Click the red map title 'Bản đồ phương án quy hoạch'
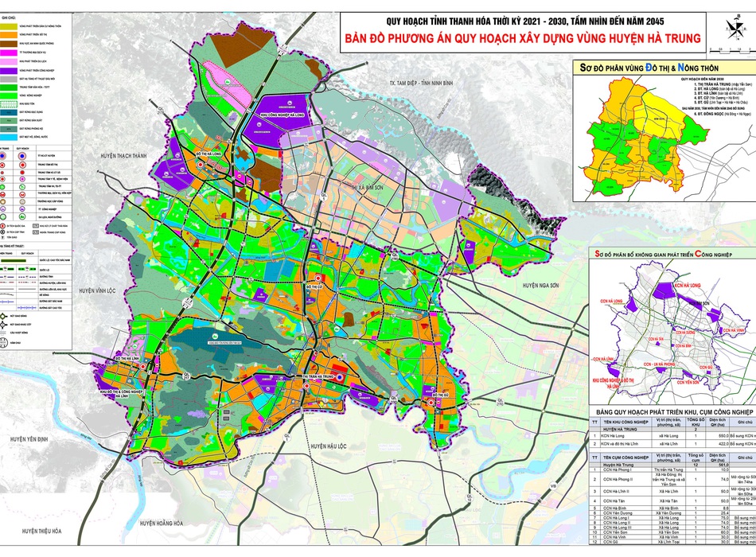The image size is (756, 557). pyautogui.click(x=523, y=38)
